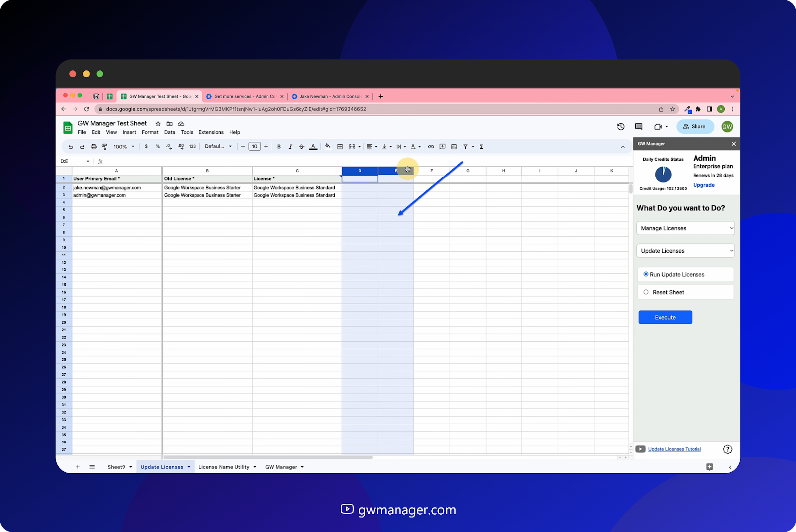
Task: Open text wrapping dropdown
Action: click(x=401, y=147)
